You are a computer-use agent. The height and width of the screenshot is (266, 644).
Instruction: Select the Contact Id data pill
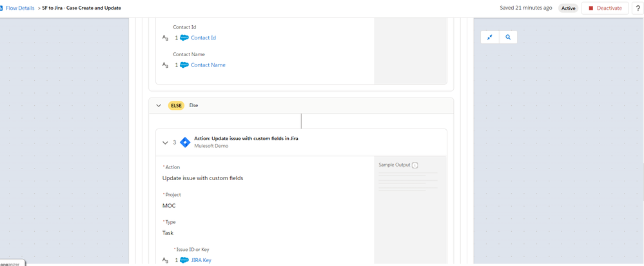(203, 38)
